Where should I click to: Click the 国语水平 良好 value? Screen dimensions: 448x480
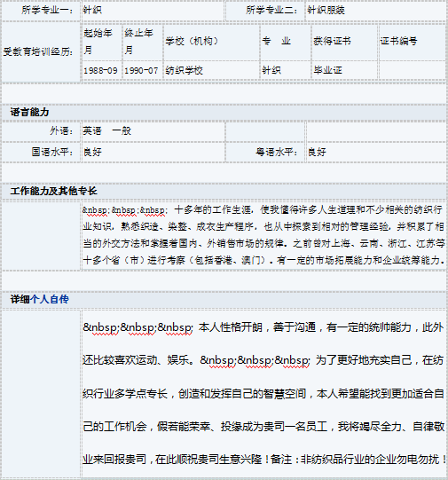click(x=92, y=152)
